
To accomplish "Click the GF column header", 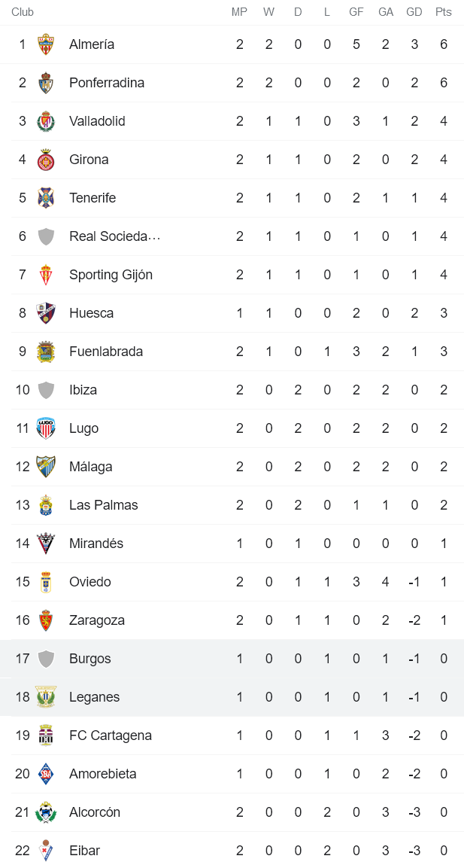I will coord(356,12).
